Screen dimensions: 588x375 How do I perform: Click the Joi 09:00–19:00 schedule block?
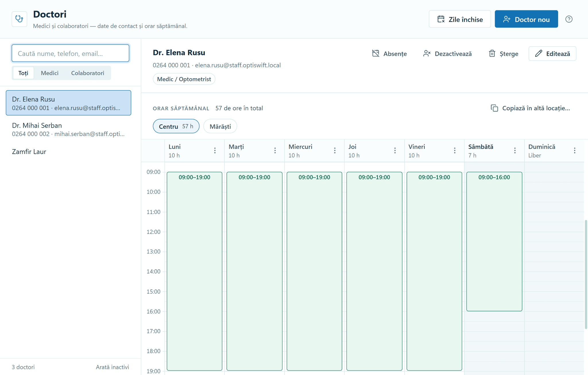point(374,271)
